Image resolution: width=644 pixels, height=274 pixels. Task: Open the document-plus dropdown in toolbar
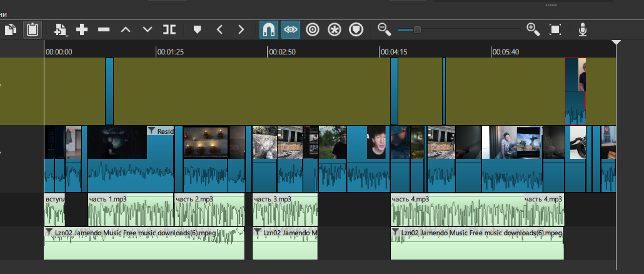[61, 29]
